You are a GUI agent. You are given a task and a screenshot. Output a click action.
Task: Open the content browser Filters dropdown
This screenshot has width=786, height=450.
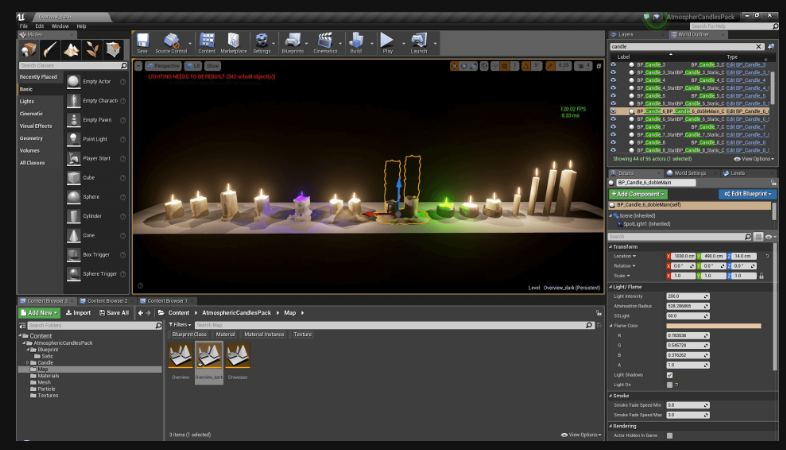coord(179,325)
